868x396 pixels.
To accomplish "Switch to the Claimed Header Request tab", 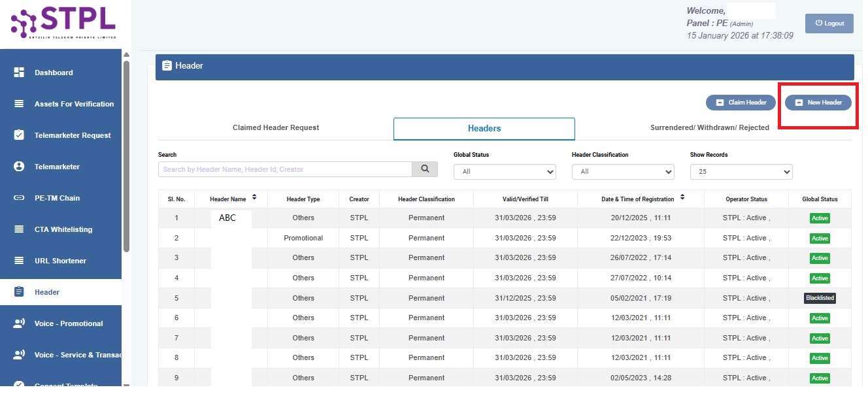I will [275, 128].
